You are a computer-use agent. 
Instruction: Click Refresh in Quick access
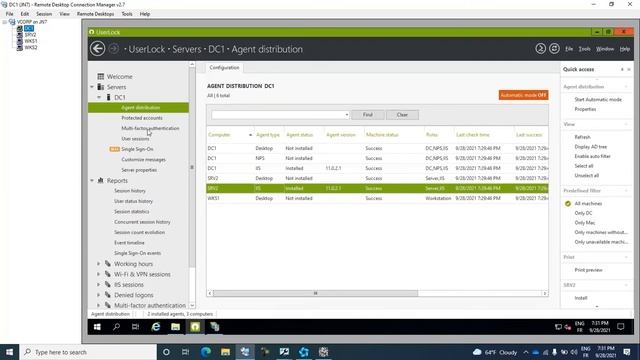point(582,137)
